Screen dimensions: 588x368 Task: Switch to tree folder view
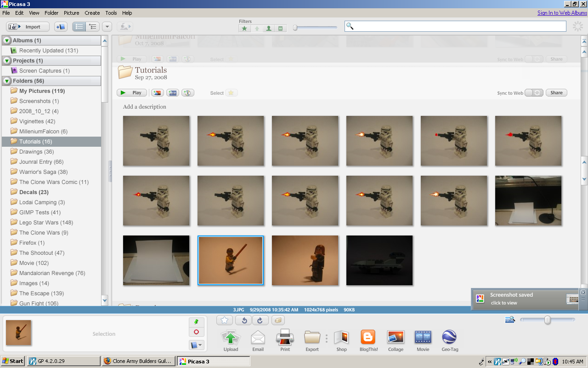(x=92, y=27)
